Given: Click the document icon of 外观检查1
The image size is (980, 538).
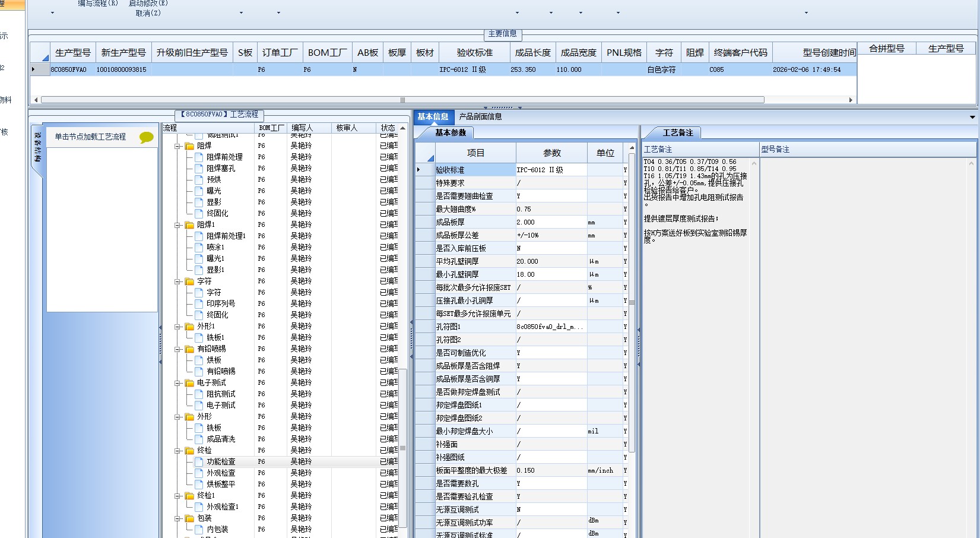Looking at the screenshot, I should pyautogui.click(x=199, y=507).
